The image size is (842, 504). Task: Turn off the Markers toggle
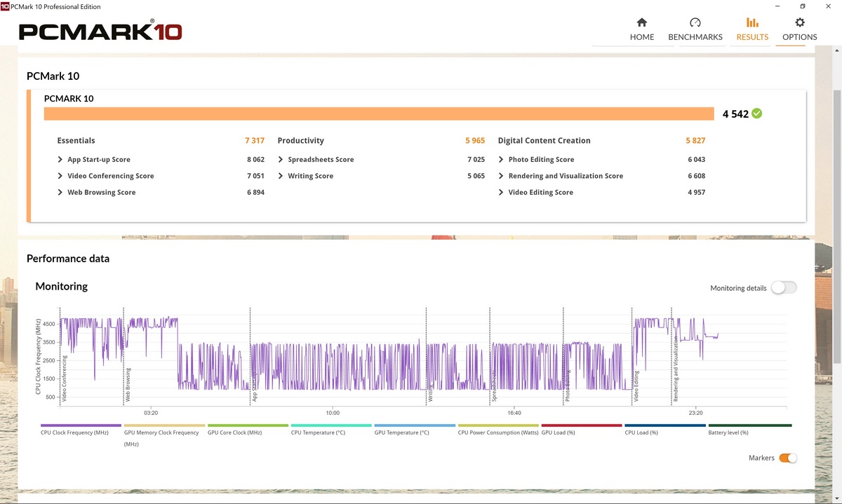coord(788,458)
